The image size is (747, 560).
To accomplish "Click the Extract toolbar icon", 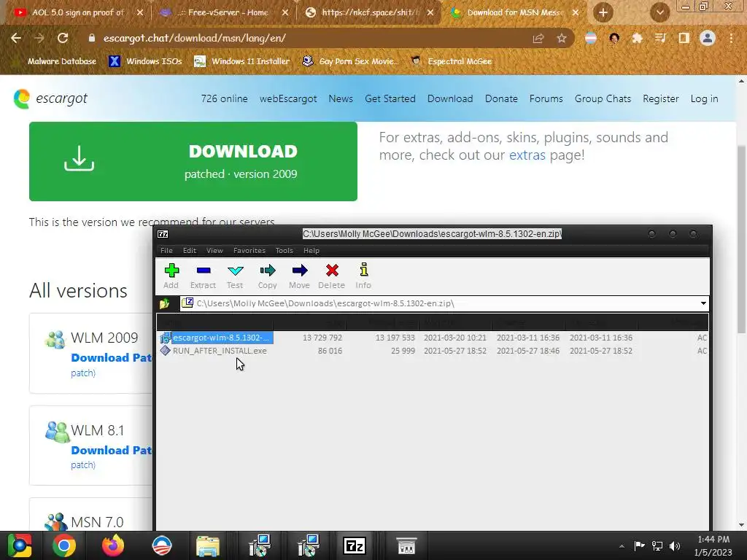I will coord(203,276).
